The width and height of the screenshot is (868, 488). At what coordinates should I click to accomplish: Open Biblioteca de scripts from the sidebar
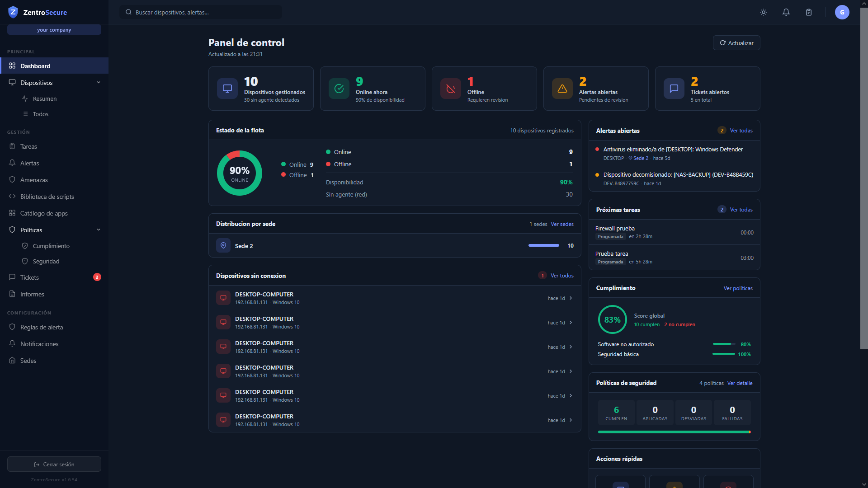click(x=47, y=197)
